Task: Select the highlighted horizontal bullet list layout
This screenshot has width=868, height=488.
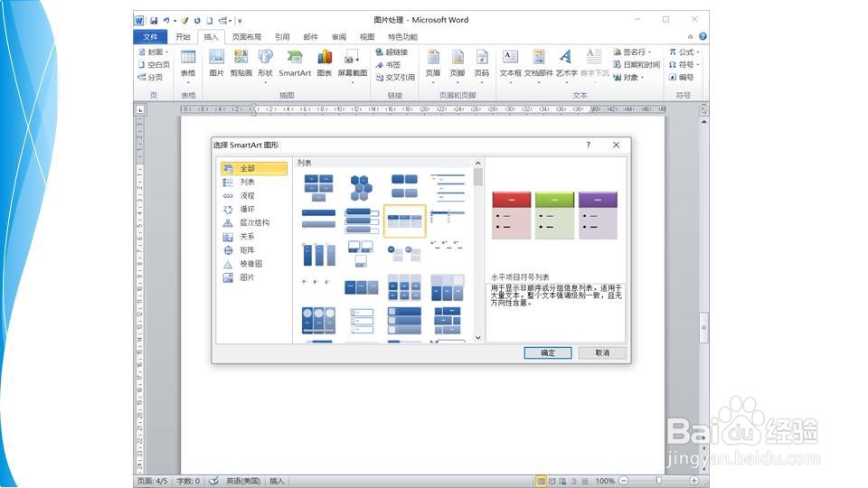Action: coord(405,221)
